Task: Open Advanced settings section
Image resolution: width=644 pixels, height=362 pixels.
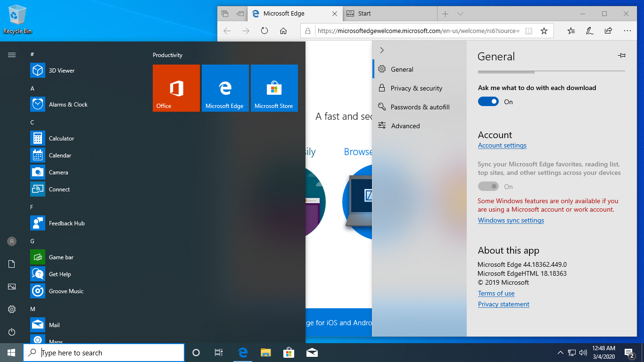Action: pos(420,126)
